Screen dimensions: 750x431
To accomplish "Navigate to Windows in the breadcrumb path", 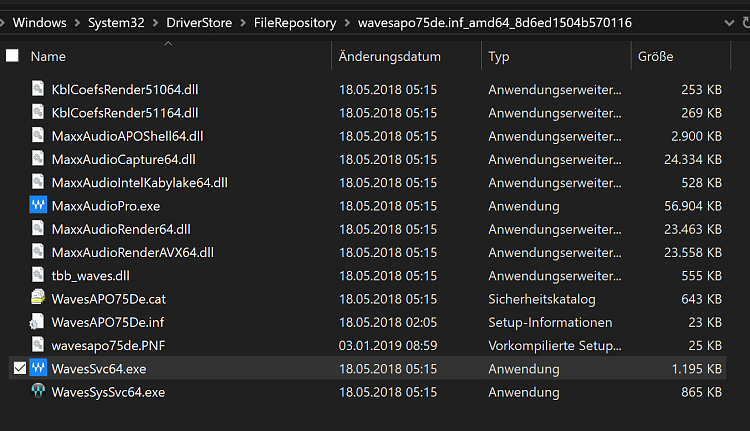I will click(x=39, y=22).
